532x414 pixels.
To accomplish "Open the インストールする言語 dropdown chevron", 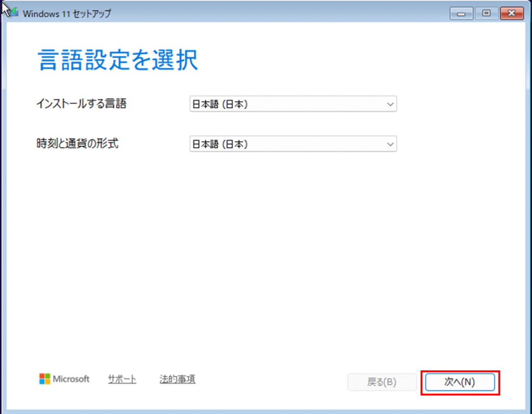I will 391,104.
